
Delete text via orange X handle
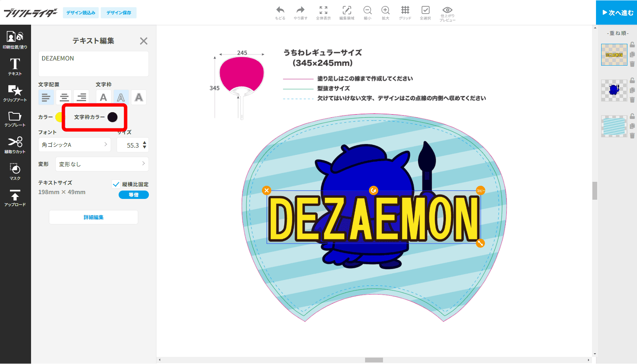pos(267,191)
